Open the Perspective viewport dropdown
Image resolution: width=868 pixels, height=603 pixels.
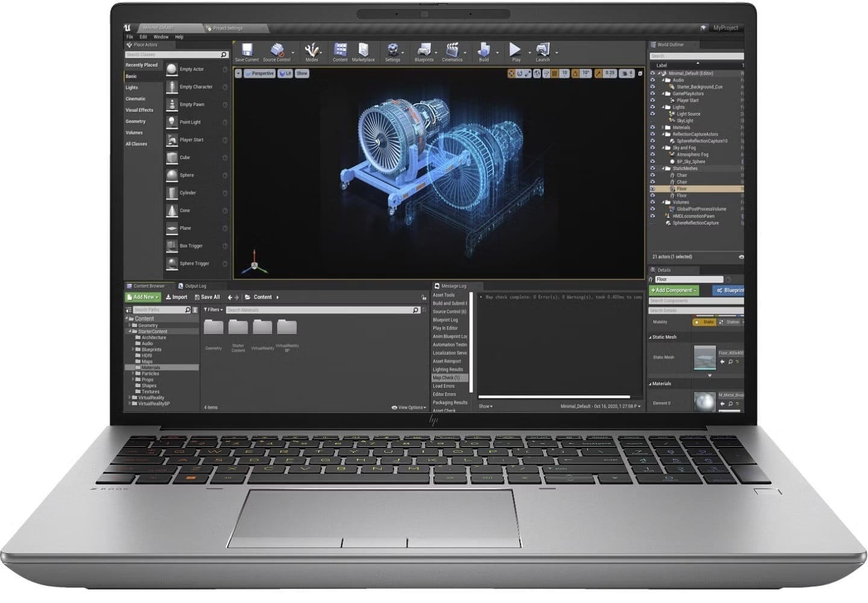point(260,74)
